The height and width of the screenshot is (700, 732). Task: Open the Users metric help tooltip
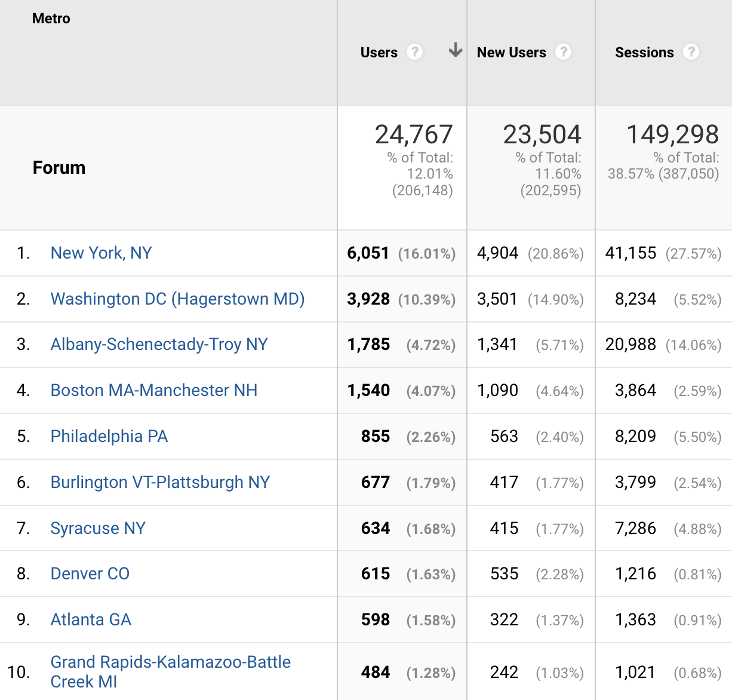415,53
